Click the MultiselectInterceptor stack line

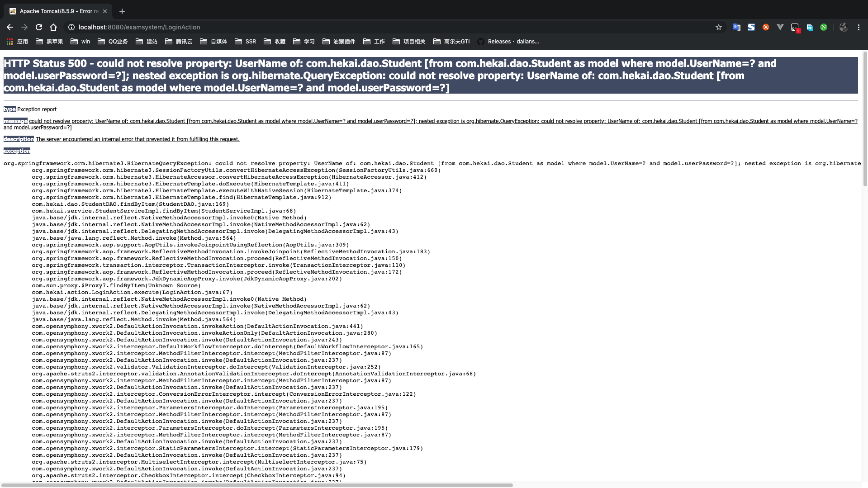click(199, 462)
